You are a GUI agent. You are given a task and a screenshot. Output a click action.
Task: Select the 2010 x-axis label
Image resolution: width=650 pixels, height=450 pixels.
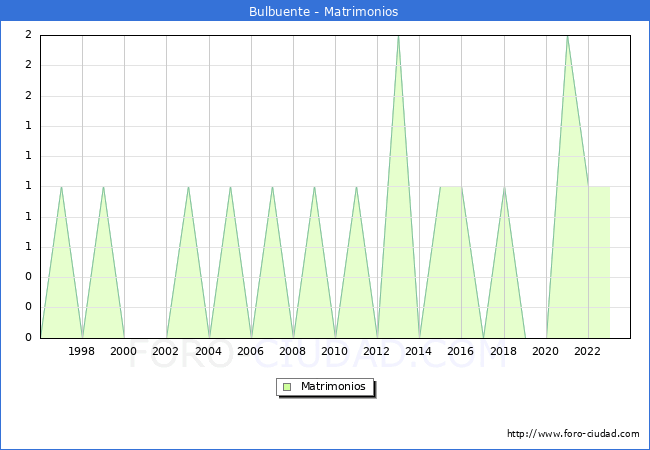(335, 351)
